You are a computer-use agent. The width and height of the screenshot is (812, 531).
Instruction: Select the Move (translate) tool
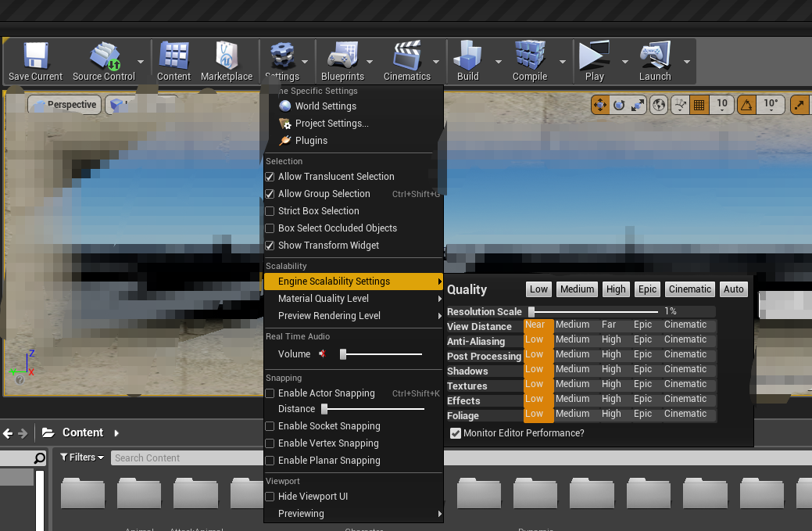599,104
